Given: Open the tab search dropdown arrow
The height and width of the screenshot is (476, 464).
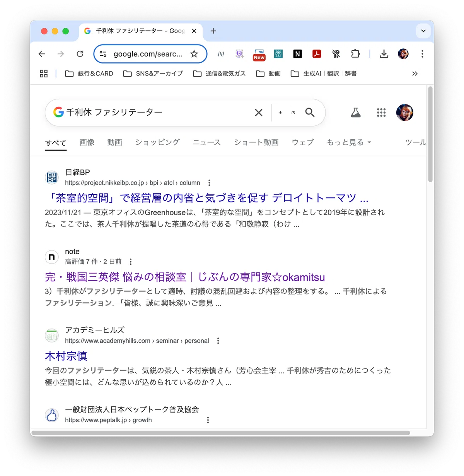Looking at the screenshot, I should 423,31.
